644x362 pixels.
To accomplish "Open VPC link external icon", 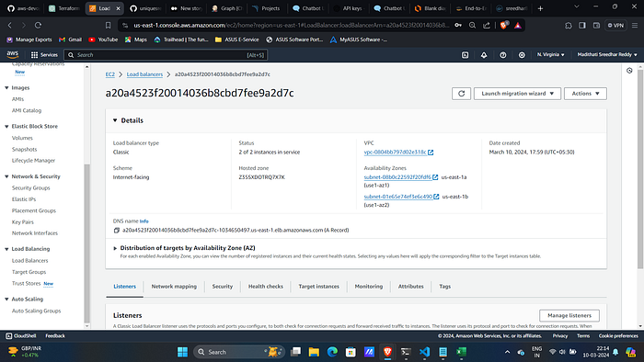I will coord(431,153).
